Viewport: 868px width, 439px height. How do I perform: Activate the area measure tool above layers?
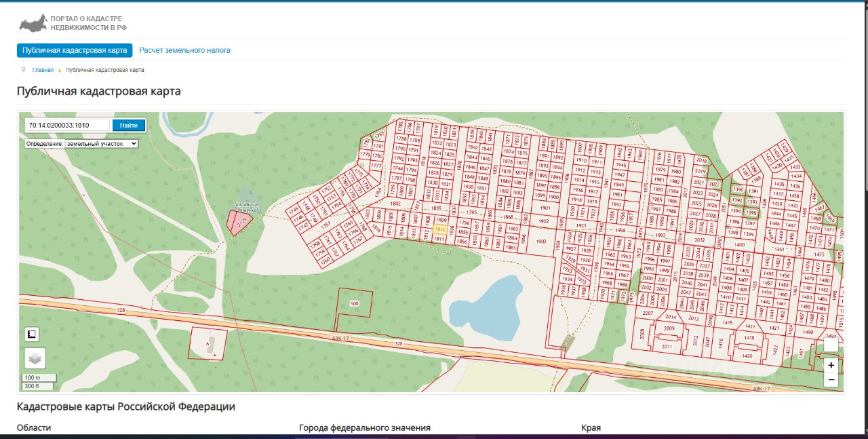coord(32,333)
